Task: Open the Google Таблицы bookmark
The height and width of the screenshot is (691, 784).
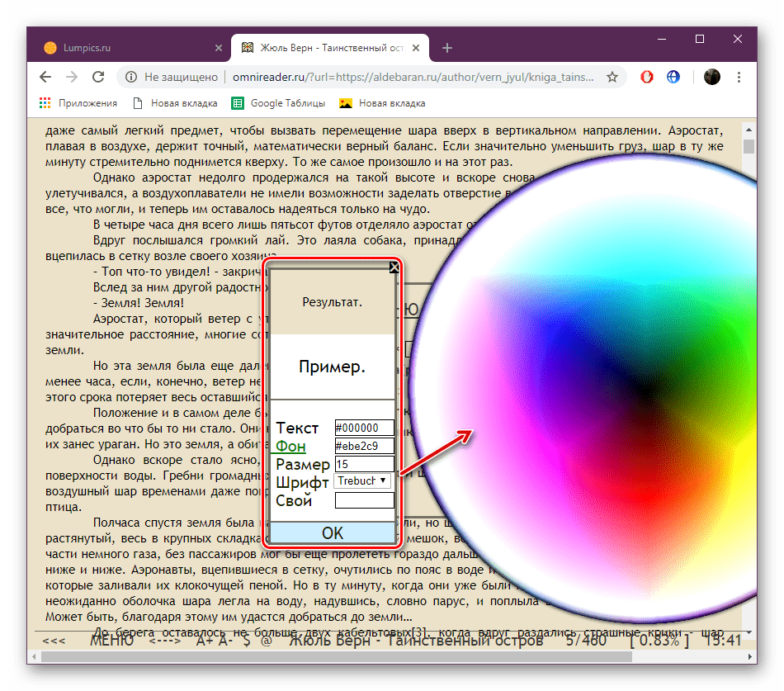Action: point(278,103)
